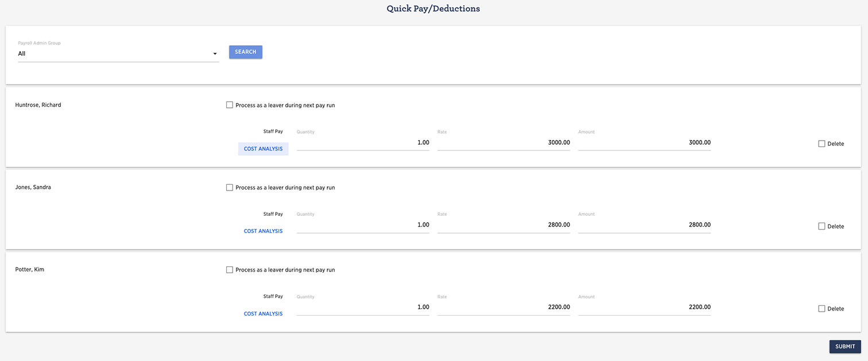Click 'Staff Pay' label in Jones row
868x361 pixels.
point(273,214)
